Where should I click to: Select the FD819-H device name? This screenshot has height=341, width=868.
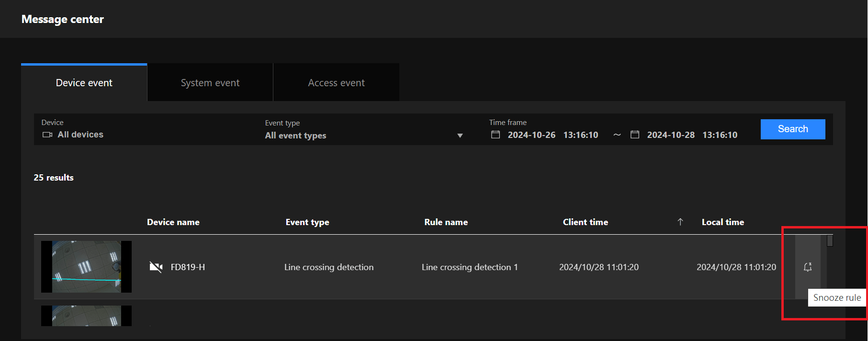(x=188, y=267)
